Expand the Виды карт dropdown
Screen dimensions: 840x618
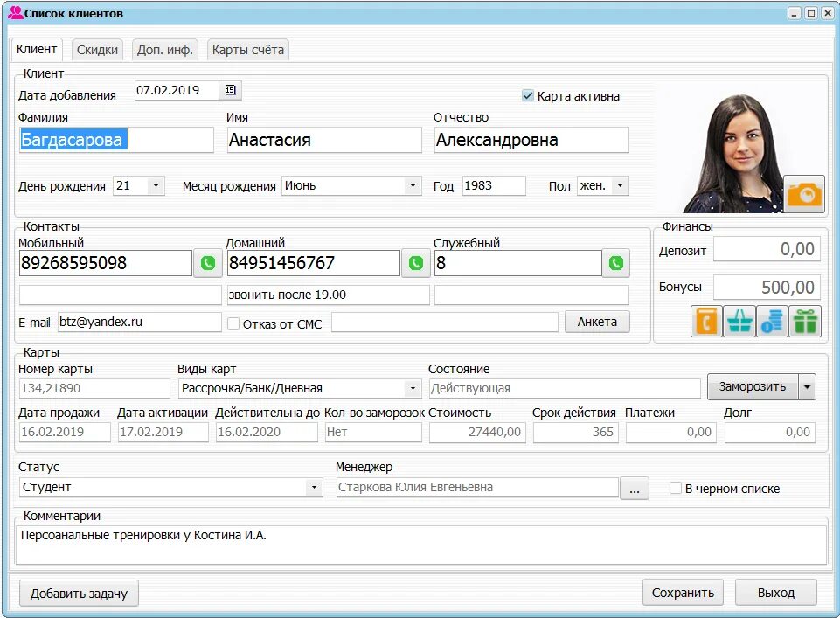coord(413,388)
